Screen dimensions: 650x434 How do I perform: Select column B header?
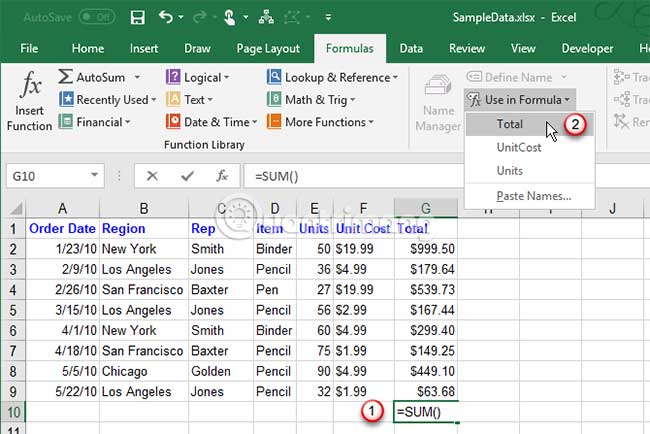[x=144, y=208]
